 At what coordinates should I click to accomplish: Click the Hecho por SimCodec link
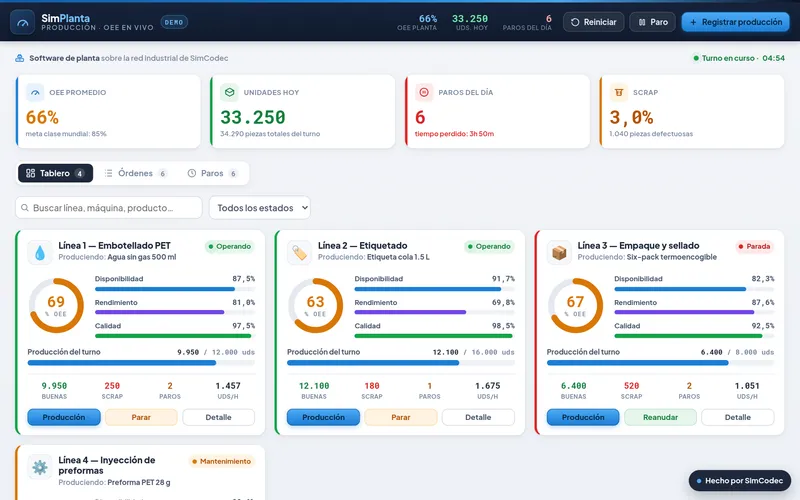(740, 481)
